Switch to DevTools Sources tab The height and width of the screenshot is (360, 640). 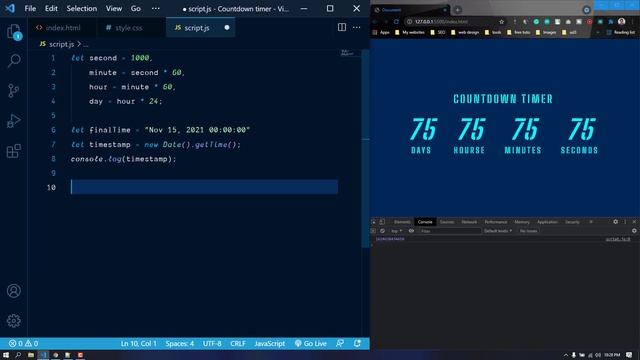[x=447, y=222]
